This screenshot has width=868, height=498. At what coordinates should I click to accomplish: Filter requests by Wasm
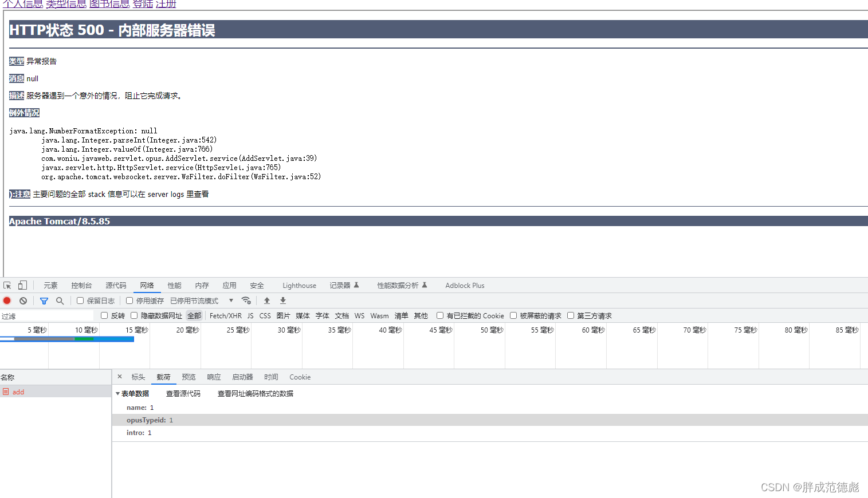379,315
